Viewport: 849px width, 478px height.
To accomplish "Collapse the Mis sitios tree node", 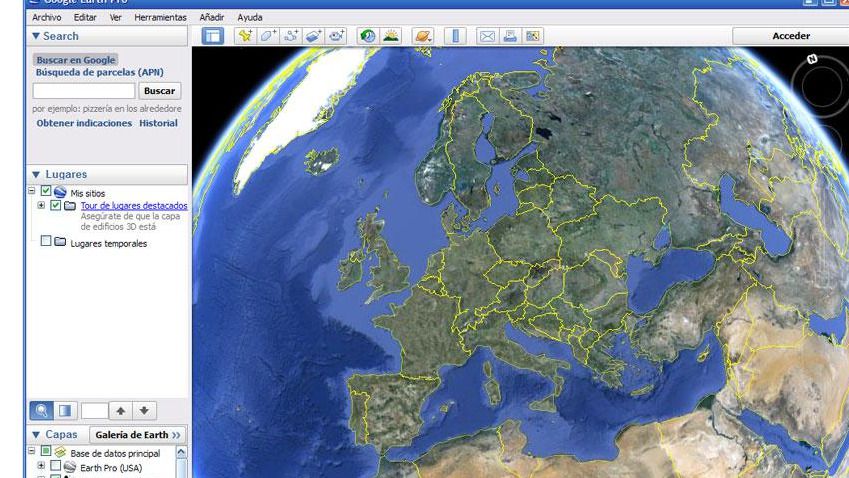I will (31, 191).
